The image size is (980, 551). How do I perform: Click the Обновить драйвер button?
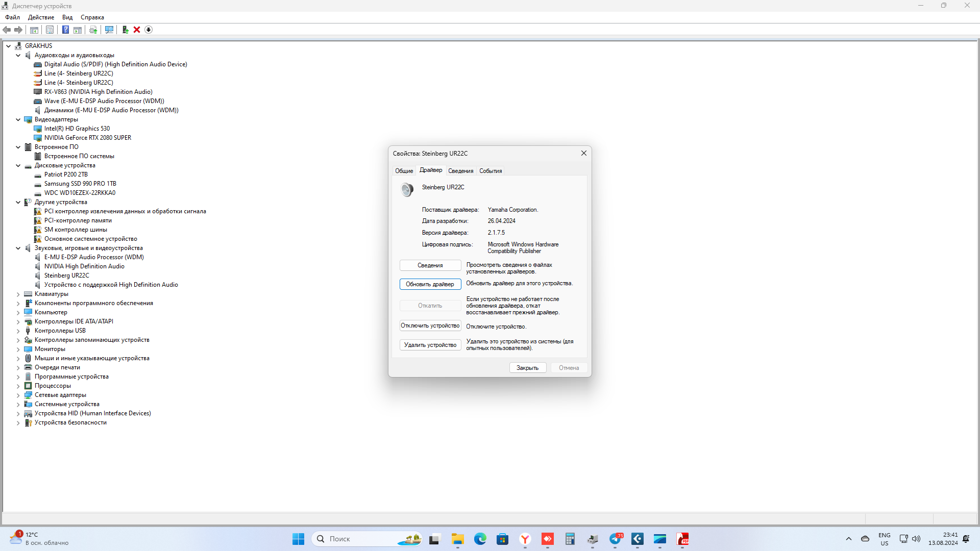[430, 284]
